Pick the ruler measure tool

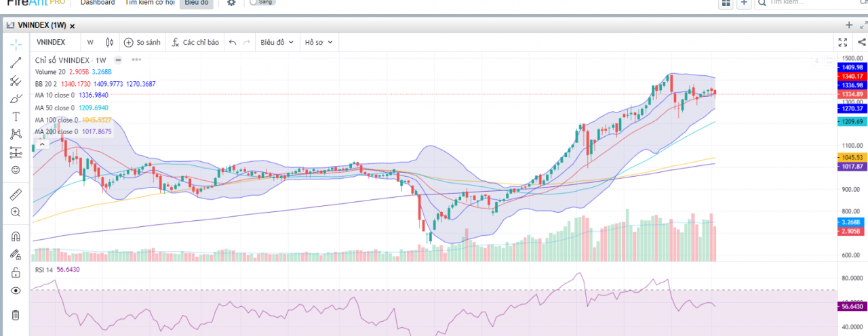pos(16,194)
